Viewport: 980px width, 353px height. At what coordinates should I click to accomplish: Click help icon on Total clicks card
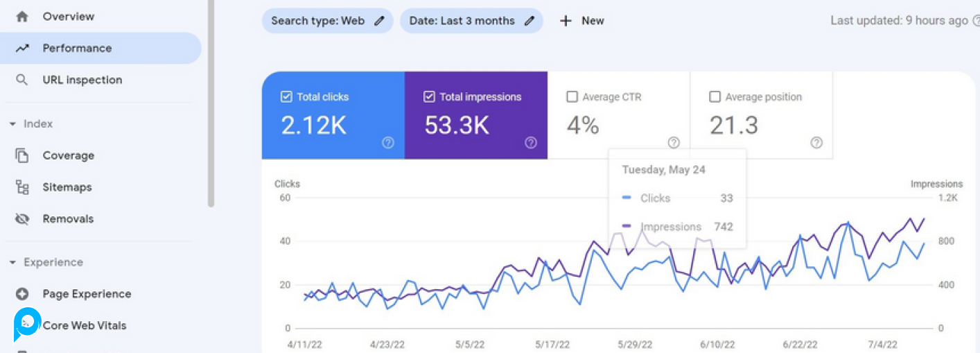[388, 142]
